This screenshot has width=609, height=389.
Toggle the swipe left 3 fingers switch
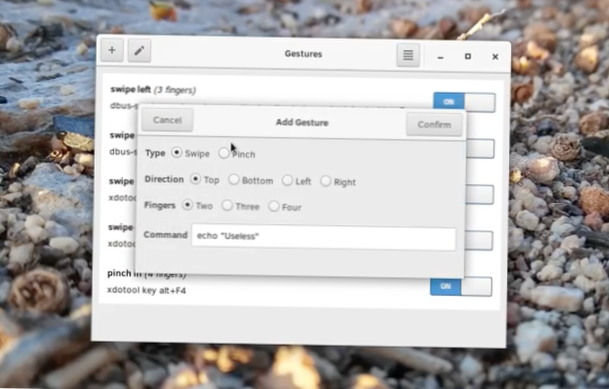pos(464,102)
